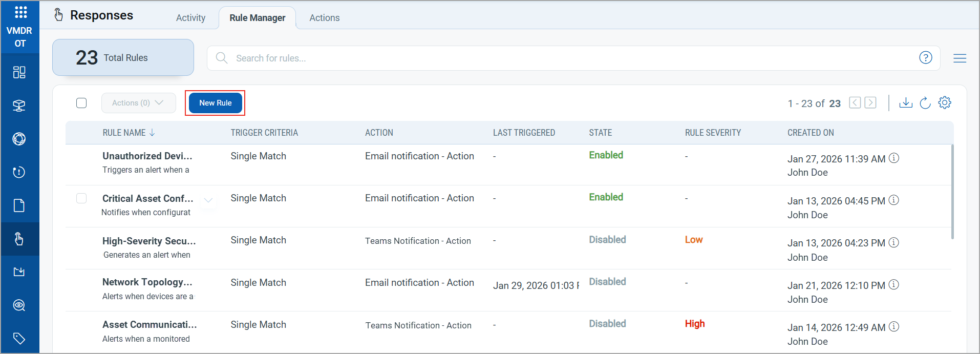
Task: Expand quick actions for Critical Asset Conf... rule
Action: (x=208, y=200)
